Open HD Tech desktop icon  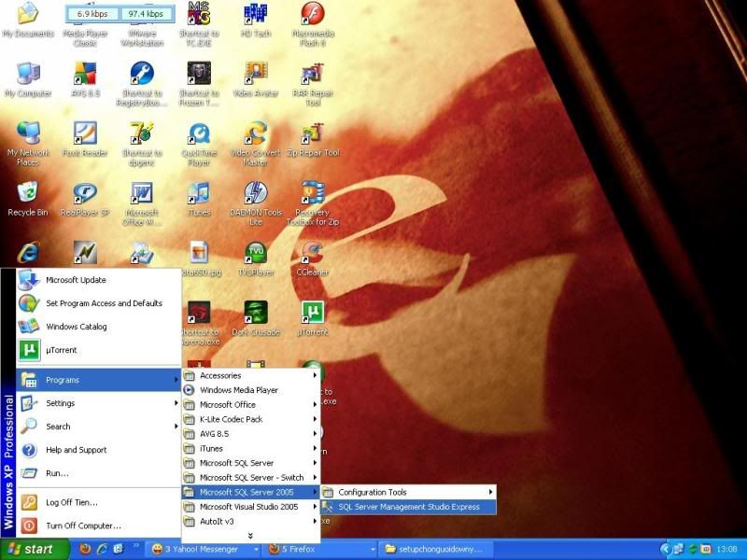[256, 20]
